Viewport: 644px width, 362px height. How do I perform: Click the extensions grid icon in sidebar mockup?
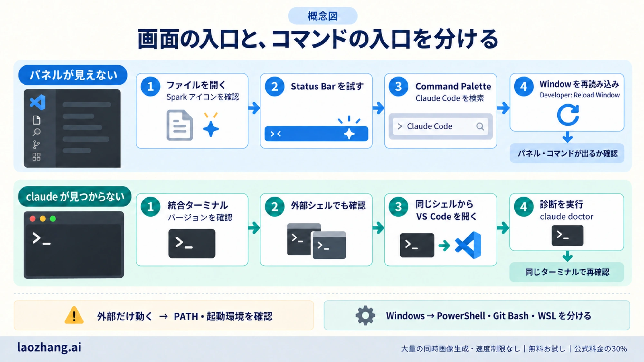[x=36, y=157]
